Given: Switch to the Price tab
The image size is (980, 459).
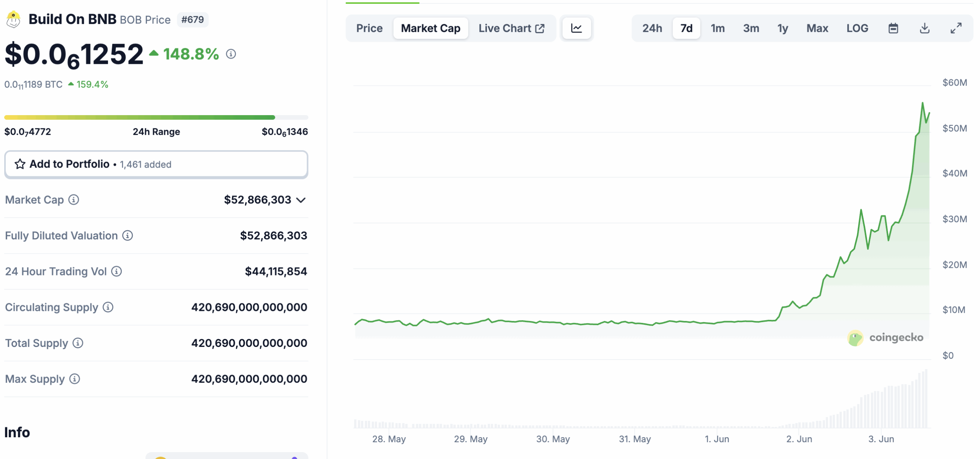Looking at the screenshot, I should pos(369,28).
